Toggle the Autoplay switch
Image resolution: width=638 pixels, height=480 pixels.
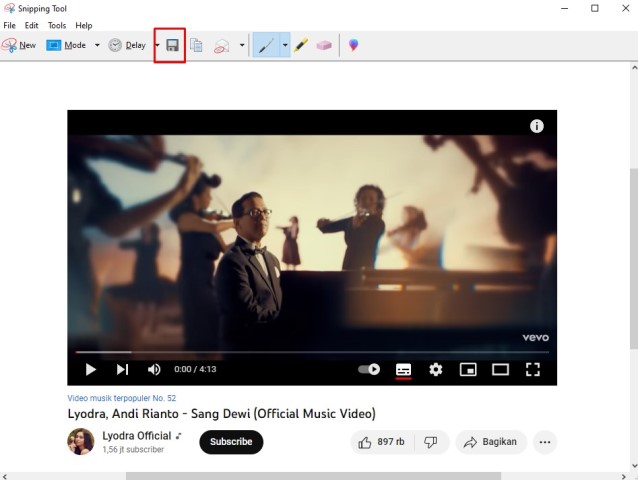(x=369, y=369)
